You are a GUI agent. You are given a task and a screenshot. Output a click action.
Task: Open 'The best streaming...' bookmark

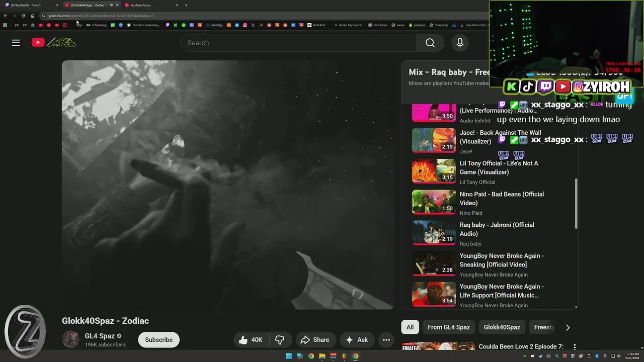[144, 25]
